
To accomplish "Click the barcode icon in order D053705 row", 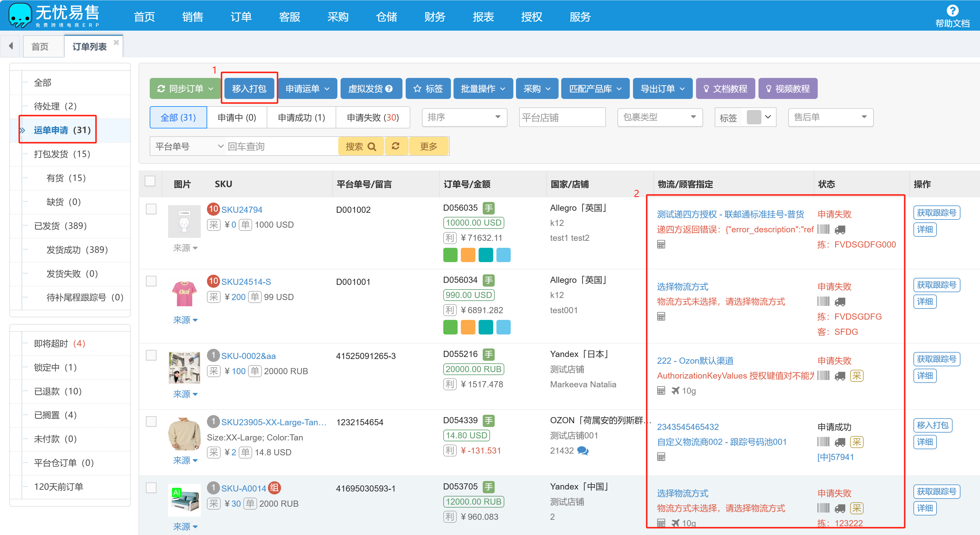I will coord(823,508).
